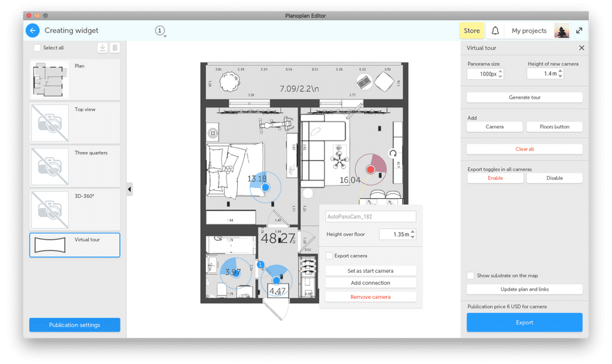The height and width of the screenshot is (364, 612).
Task: Open My projects
Action: point(529,31)
